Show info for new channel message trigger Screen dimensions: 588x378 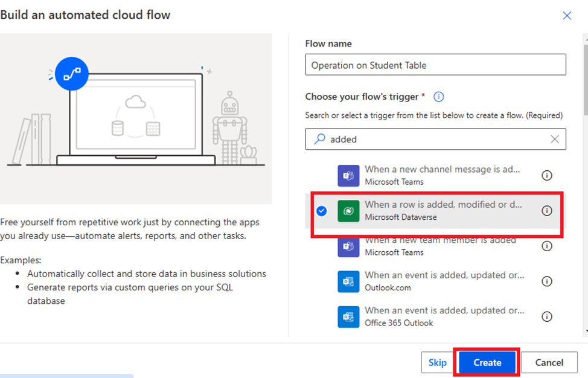pos(547,176)
